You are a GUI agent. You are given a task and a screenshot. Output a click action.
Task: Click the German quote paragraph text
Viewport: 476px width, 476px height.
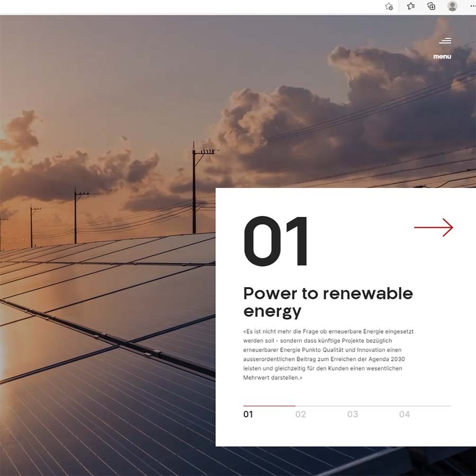click(328, 354)
